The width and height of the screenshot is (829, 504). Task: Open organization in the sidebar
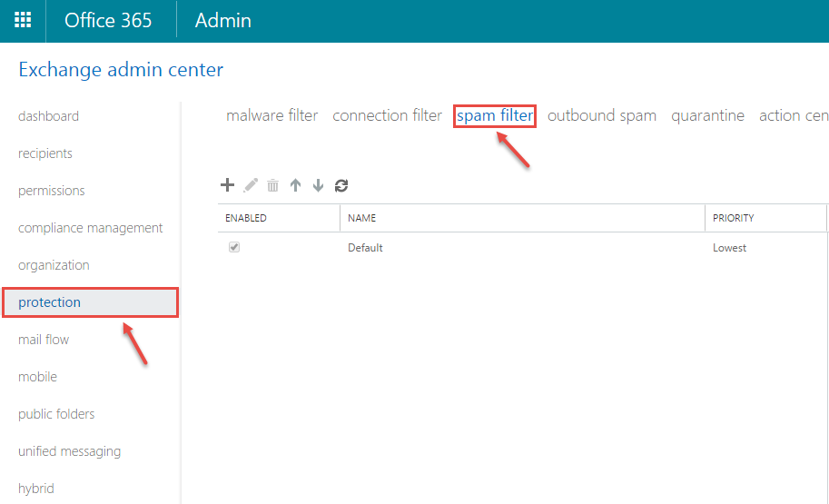point(54,265)
